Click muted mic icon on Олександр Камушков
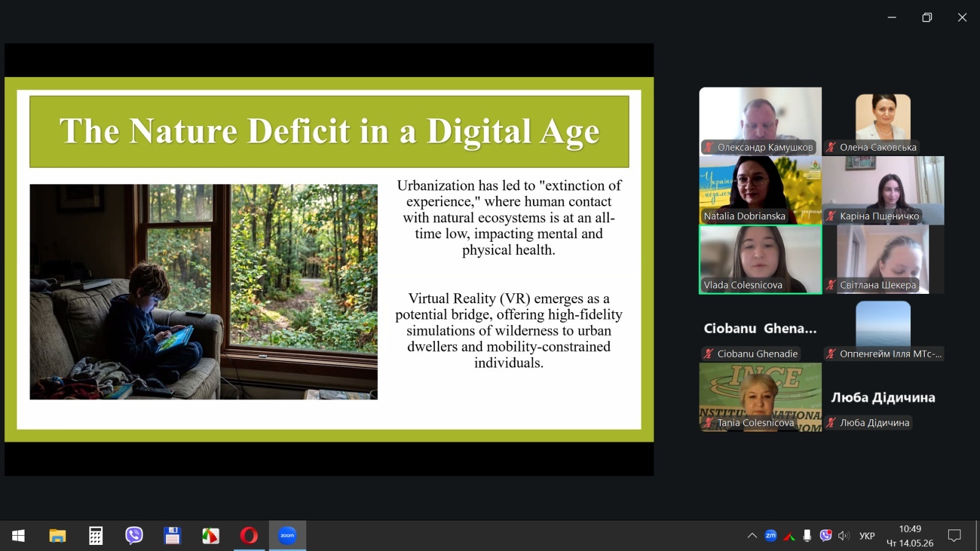 [x=709, y=147]
